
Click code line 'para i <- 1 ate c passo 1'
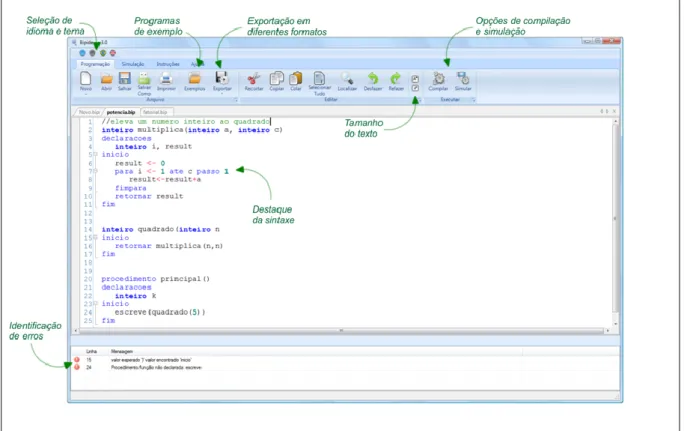coord(171,171)
